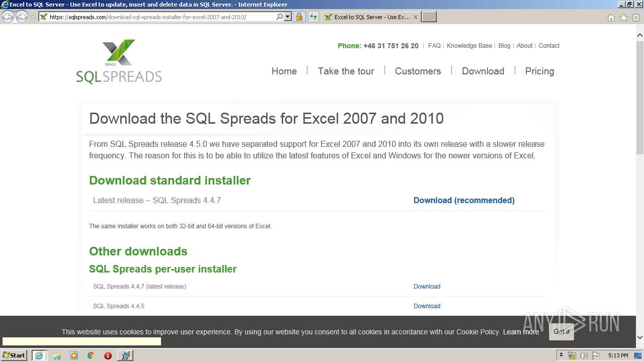Click the 32-bit and 64-bit installer note
The width and height of the screenshot is (644, 362).
click(x=180, y=226)
